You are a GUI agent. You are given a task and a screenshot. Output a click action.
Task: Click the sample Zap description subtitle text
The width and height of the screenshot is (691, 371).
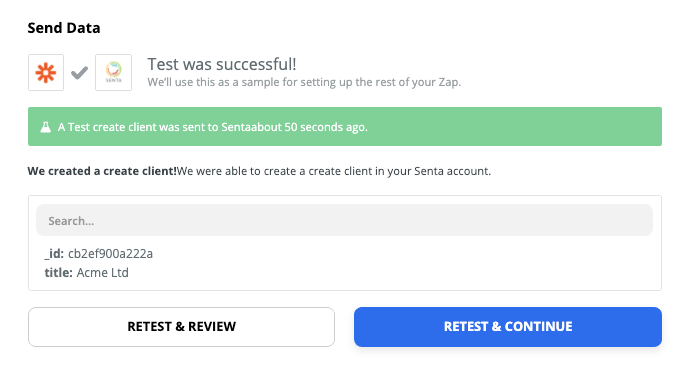[x=304, y=82]
